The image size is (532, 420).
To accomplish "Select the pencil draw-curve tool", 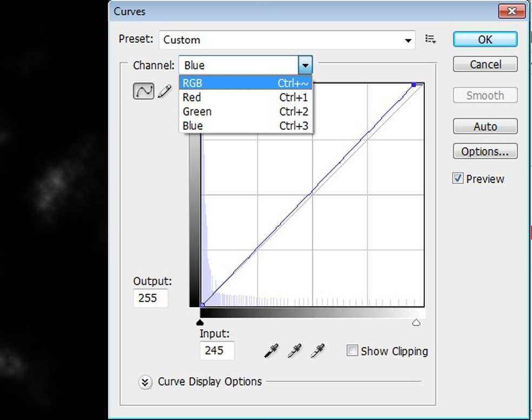I will [165, 91].
